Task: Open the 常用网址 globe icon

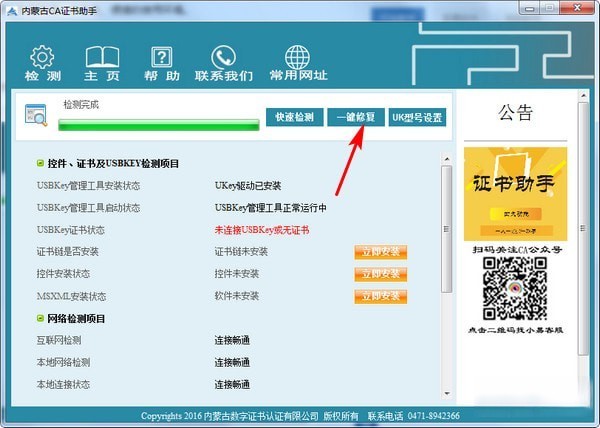Action: tap(297, 57)
